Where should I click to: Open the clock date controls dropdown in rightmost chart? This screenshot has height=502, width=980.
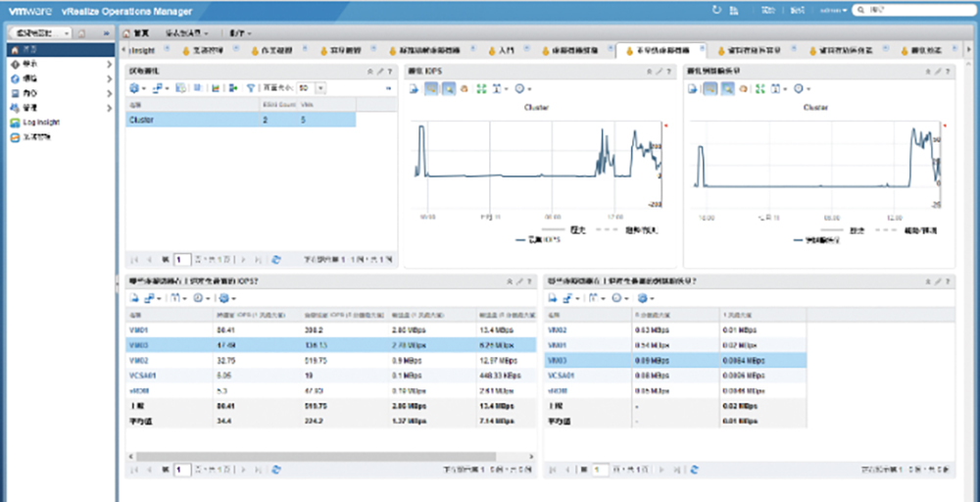point(803,89)
